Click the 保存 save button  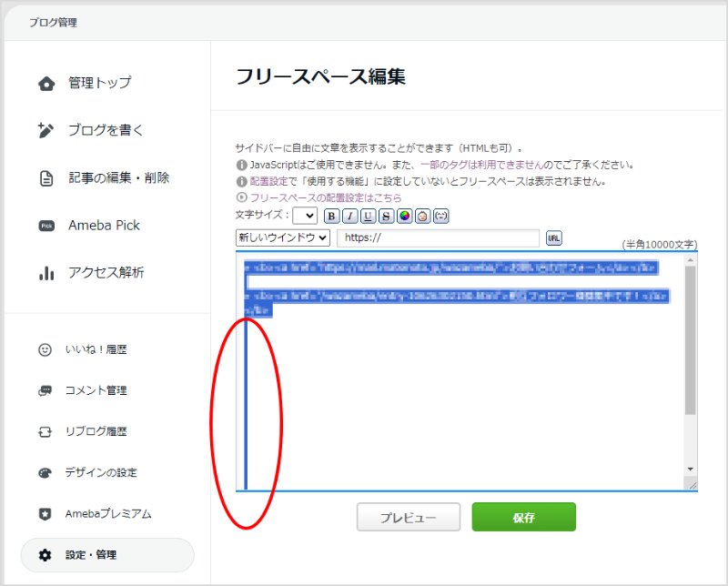tap(523, 518)
